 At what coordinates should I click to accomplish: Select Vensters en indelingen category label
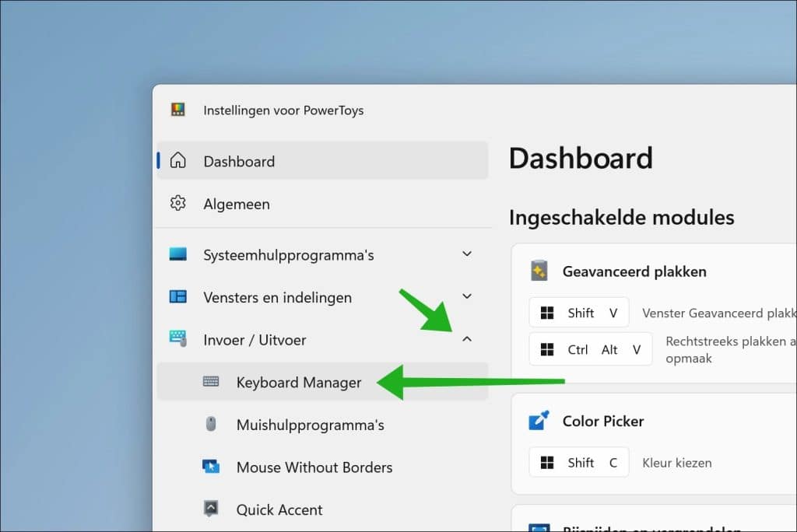click(278, 298)
